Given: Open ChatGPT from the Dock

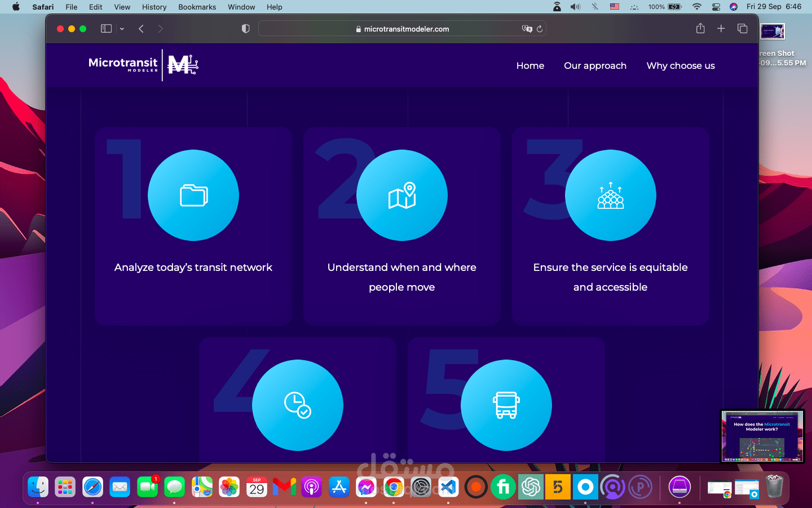Looking at the screenshot, I should (x=531, y=487).
